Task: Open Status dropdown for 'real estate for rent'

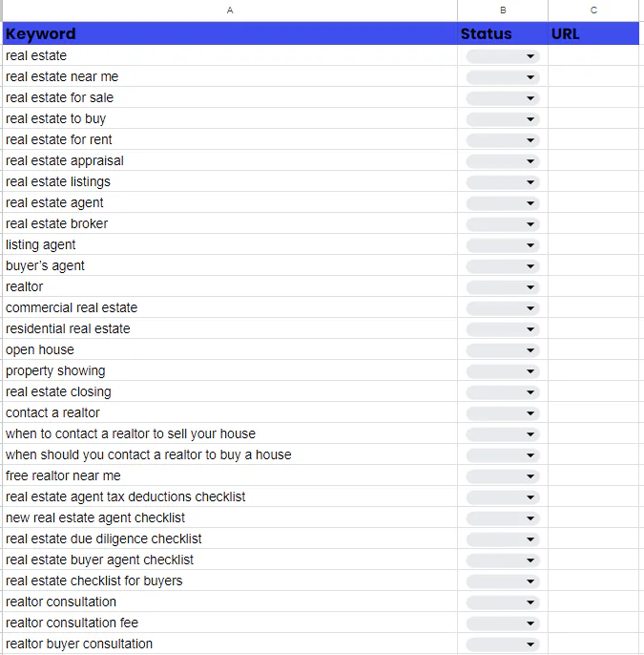Action: tap(503, 140)
